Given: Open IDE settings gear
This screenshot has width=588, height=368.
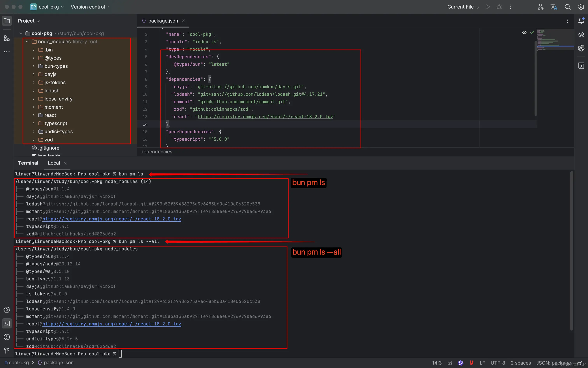Looking at the screenshot, I should click(x=581, y=7).
